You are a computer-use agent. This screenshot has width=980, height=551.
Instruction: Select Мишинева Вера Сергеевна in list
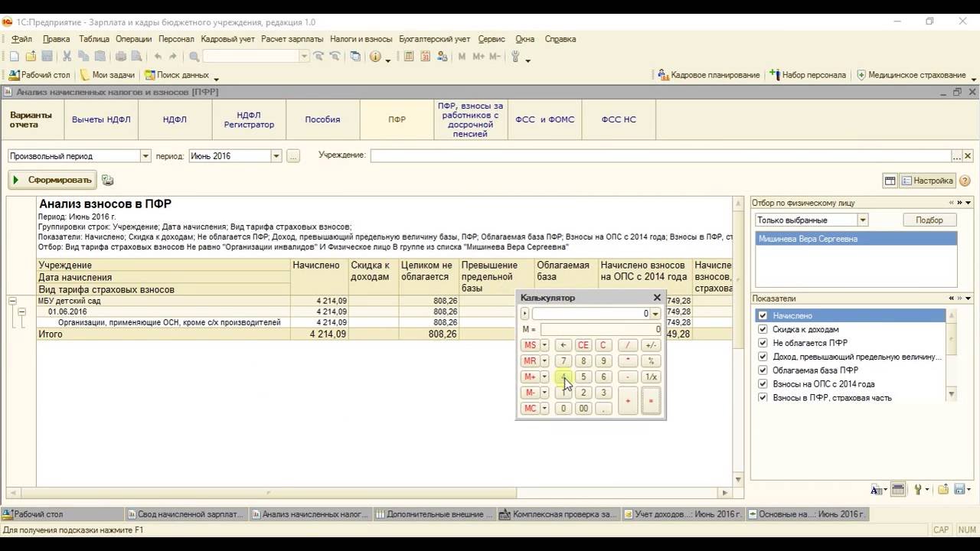[856, 239]
